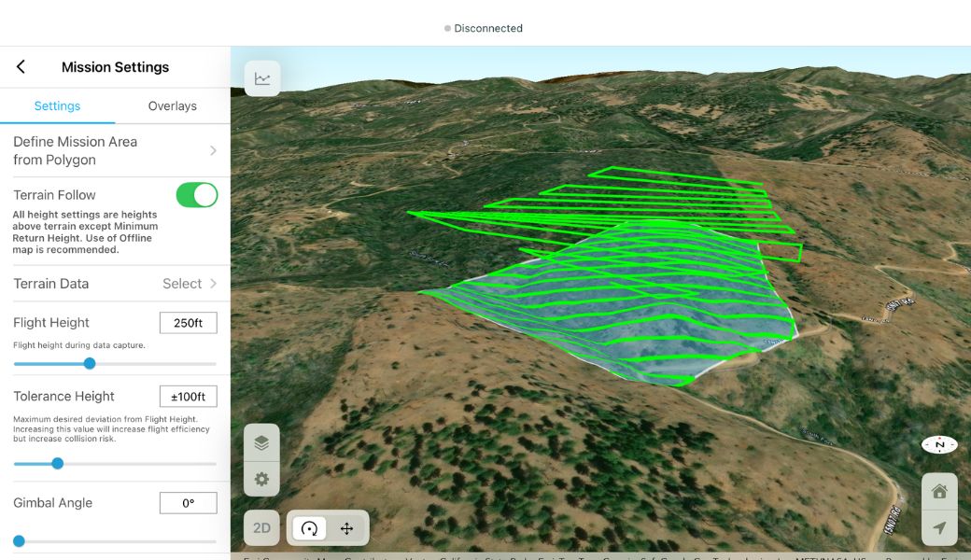
Task: Center map on home location
Action: point(939,491)
